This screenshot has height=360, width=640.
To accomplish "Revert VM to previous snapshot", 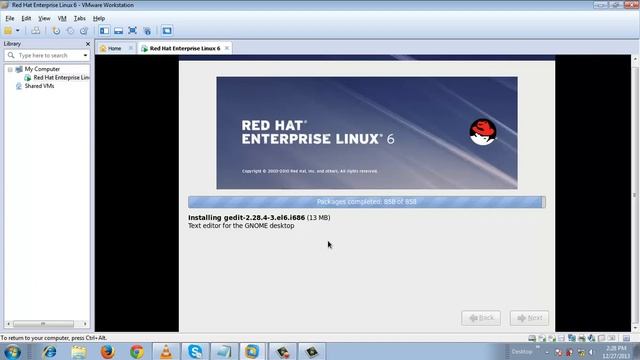I will pyautogui.click(x=70, y=31).
